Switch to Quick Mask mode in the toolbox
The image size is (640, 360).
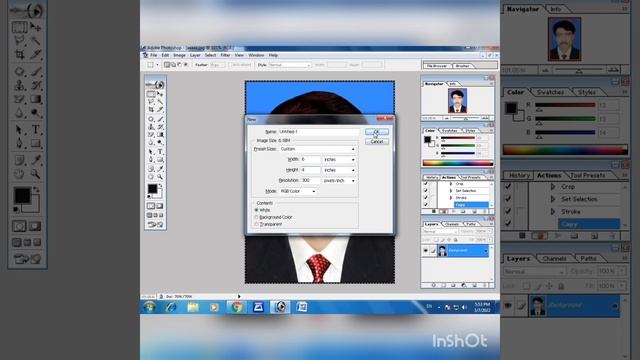(x=160, y=206)
